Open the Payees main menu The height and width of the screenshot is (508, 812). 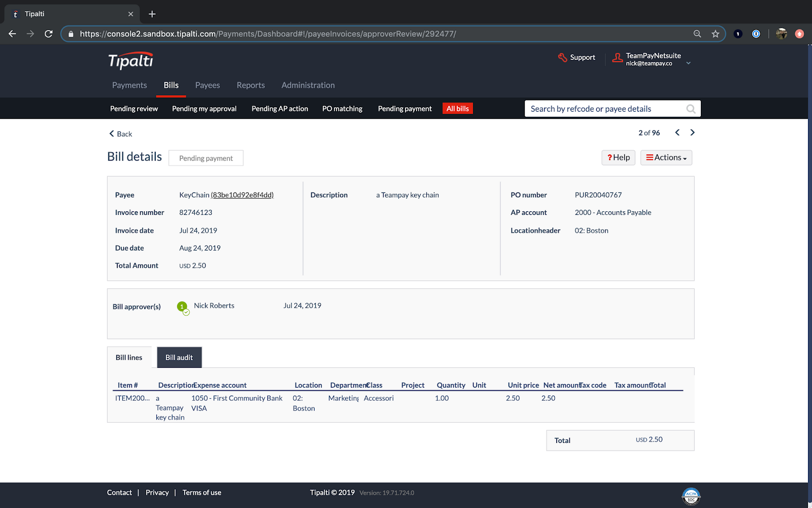click(x=208, y=85)
